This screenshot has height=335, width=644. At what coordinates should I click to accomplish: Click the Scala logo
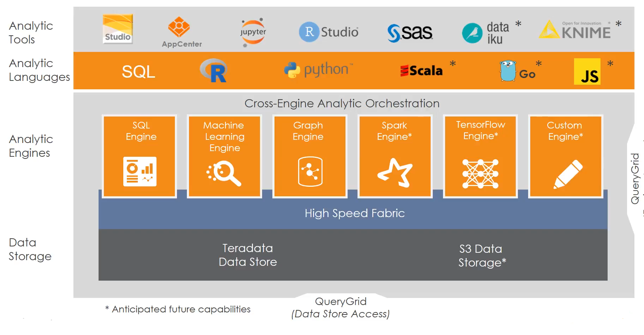point(421,71)
